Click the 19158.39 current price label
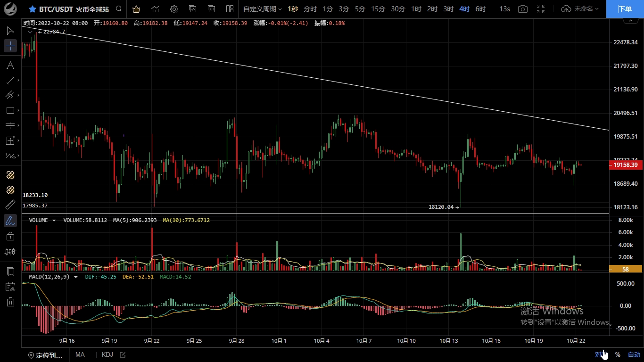The width and height of the screenshot is (644, 362). [625, 165]
